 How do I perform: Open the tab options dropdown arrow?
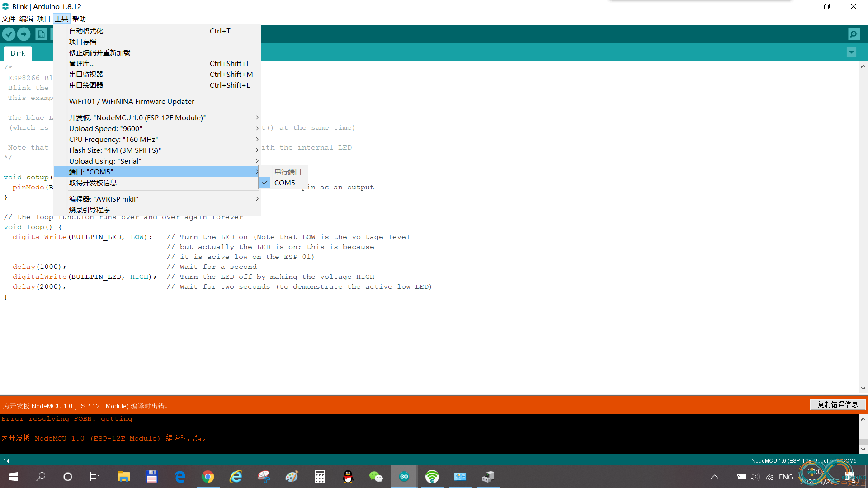[x=851, y=52]
